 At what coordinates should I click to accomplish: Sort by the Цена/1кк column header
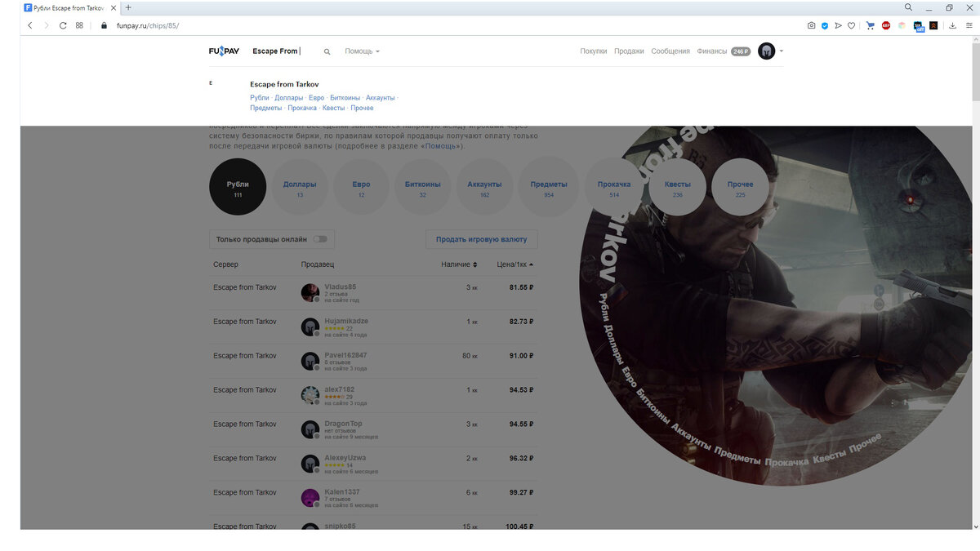click(514, 264)
